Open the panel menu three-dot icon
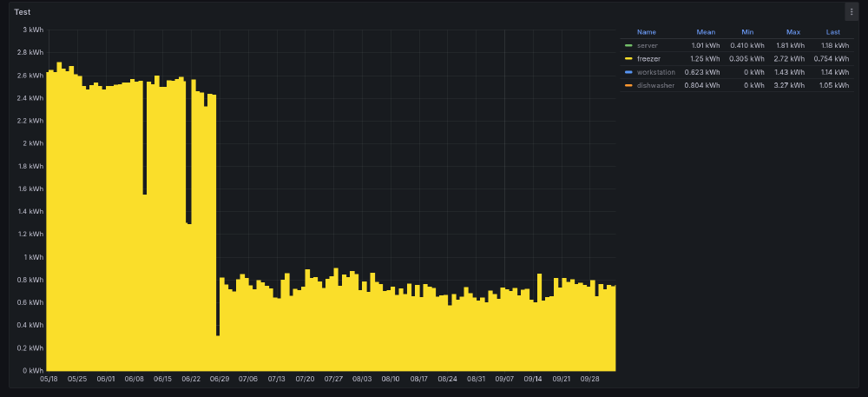The height and width of the screenshot is (397, 868). [852, 12]
